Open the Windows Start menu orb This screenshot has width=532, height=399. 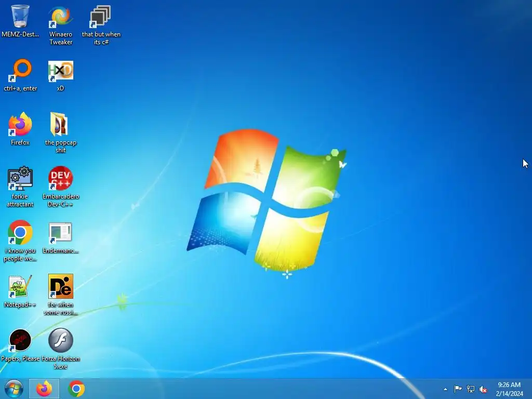point(14,389)
